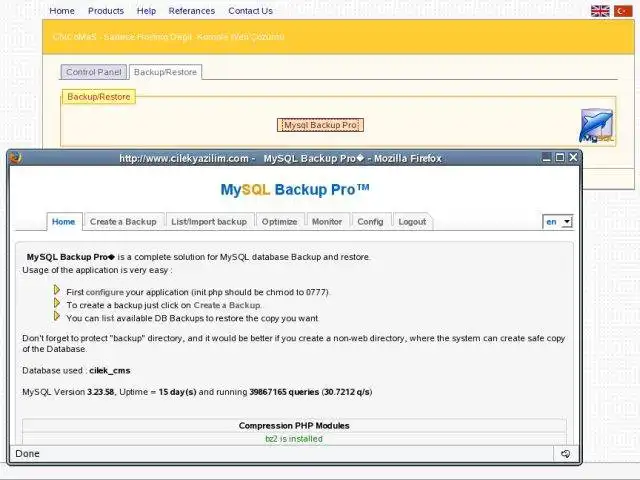Click the Turkish flag icon
Image resolution: width=640 pixels, height=480 pixels.
pyautogui.click(x=623, y=11)
